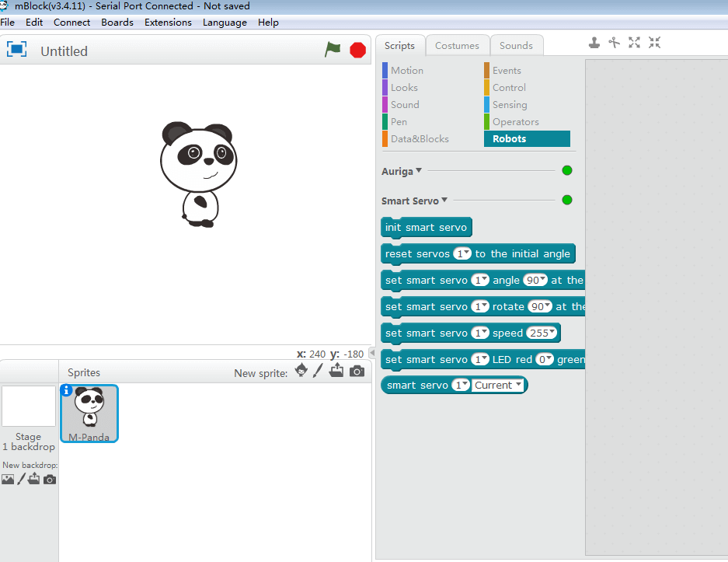Select the shrink sprite tool

click(655, 43)
